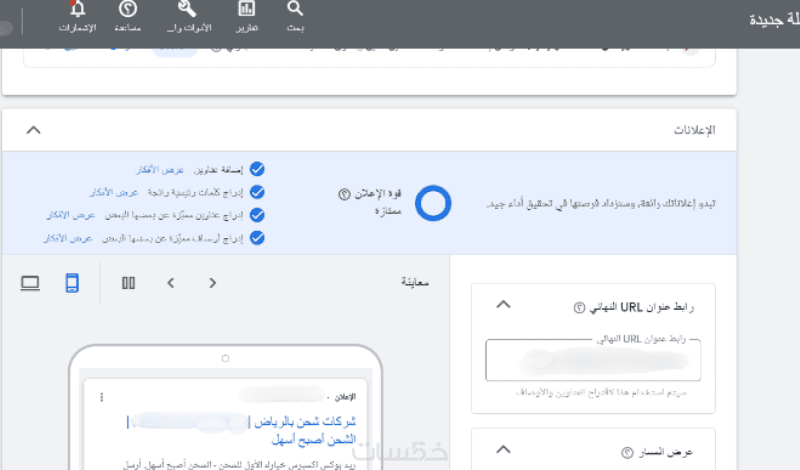Go to previous ad preview arrow
The height and width of the screenshot is (470, 800).
[x=171, y=283]
